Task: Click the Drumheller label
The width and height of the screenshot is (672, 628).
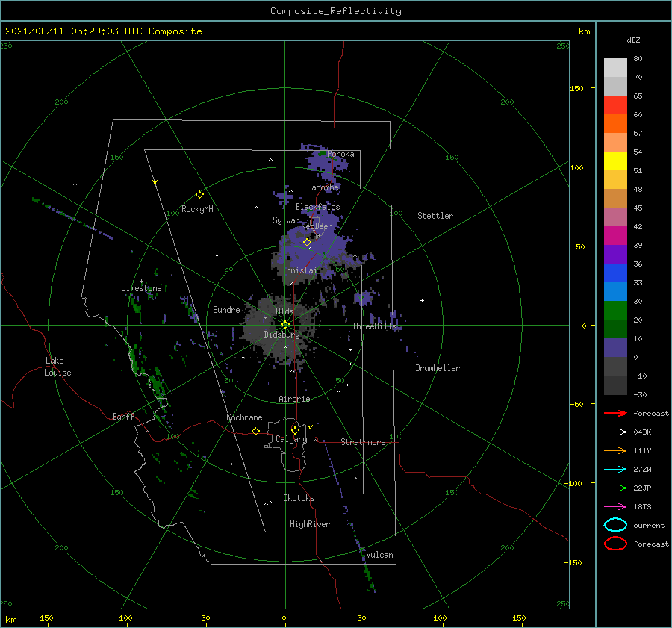Action: [x=438, y=368]
